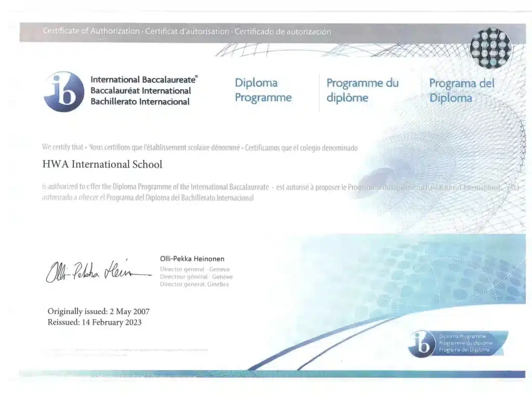
Task: Click 'Director general, Ginebra' title line
Action: tap(194, 284)
